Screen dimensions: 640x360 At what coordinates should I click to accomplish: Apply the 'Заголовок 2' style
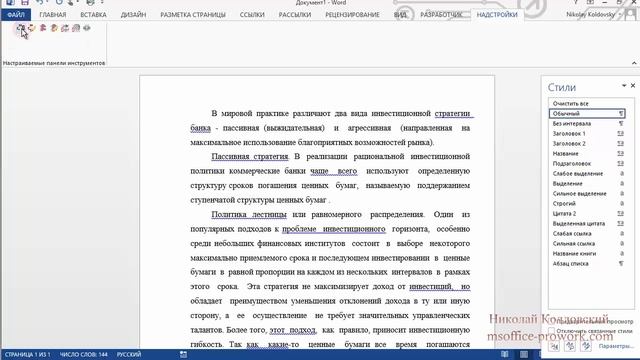587,144
